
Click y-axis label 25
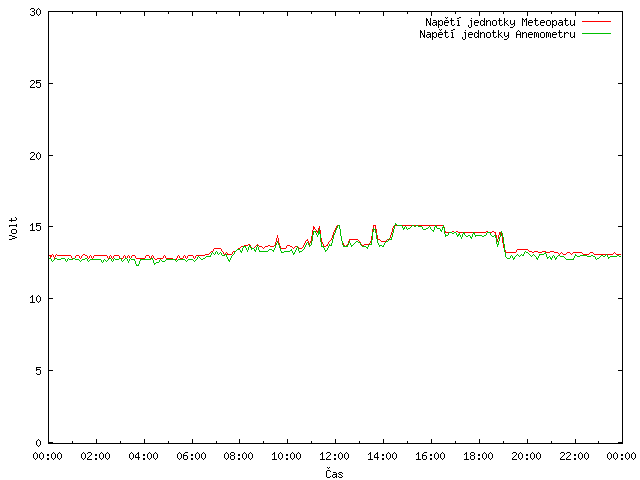pos(36,84)
